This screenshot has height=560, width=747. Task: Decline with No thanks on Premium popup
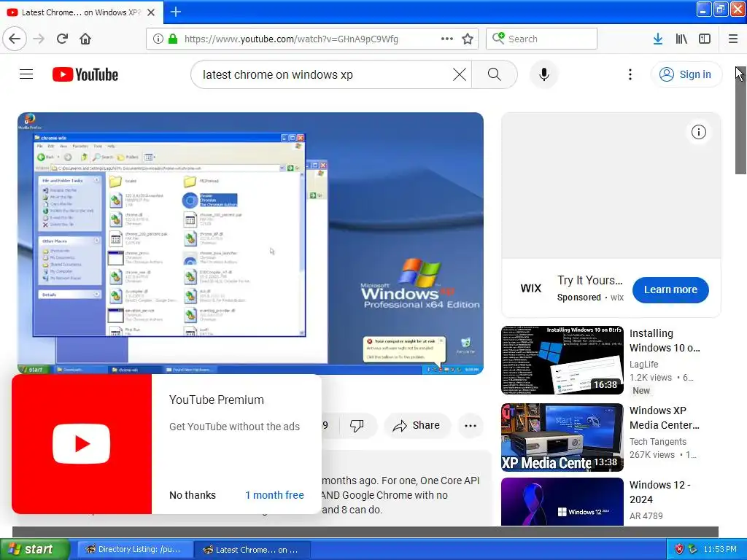pyautogui.click(x=193, y=495)
